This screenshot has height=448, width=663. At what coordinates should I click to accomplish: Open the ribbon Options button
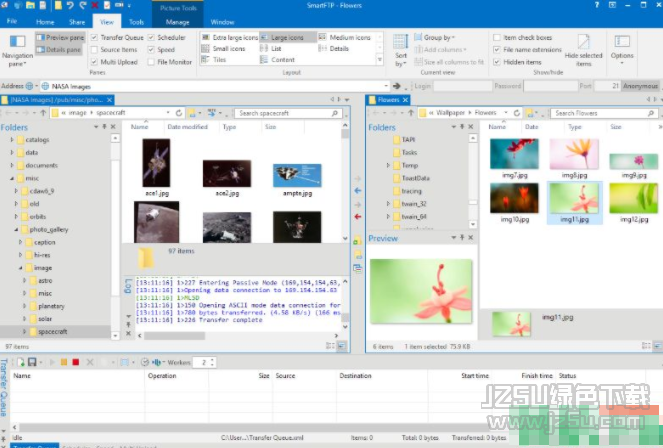click(x=622, y=50)
